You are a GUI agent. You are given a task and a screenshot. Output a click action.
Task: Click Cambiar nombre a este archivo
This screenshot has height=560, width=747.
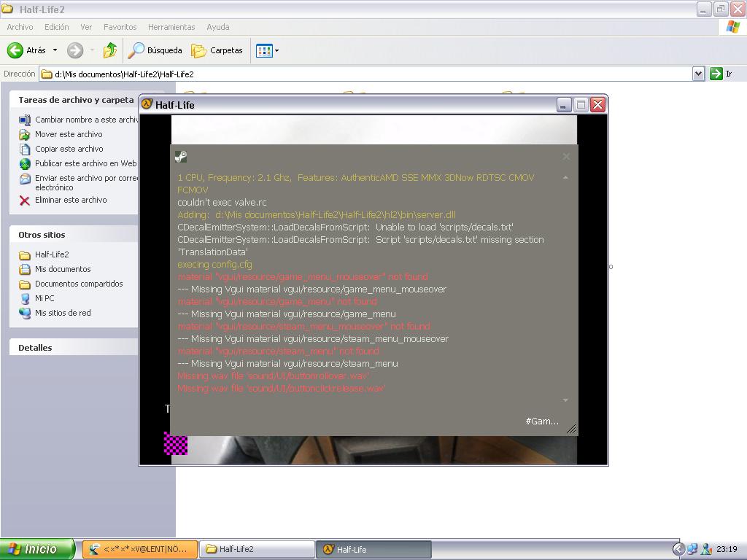(86, 120)
